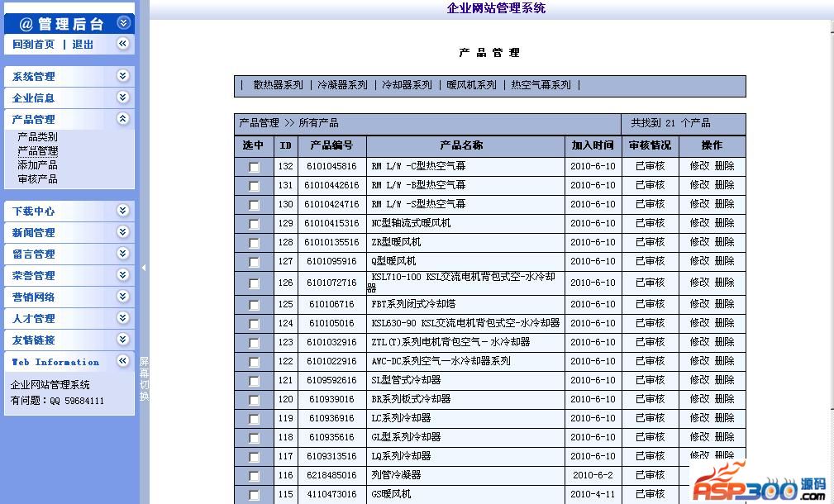The width and height of the screenshot is (834, 504).
Task: Toggle the sidebar with 屏幕切换 arrow
Action: point(144,268)
